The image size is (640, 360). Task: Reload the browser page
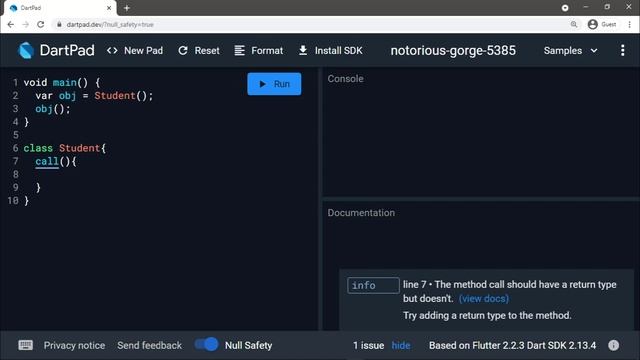(40, 24)
